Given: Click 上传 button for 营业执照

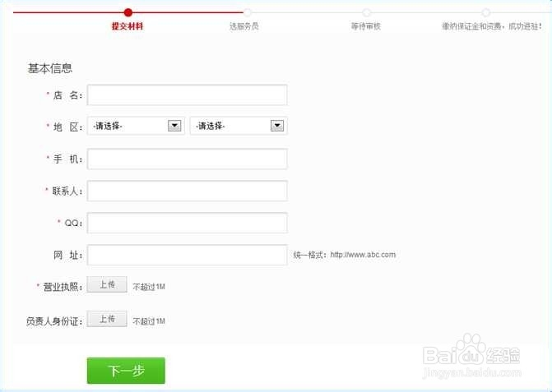Looking at the screenshot, I should 107,284.
